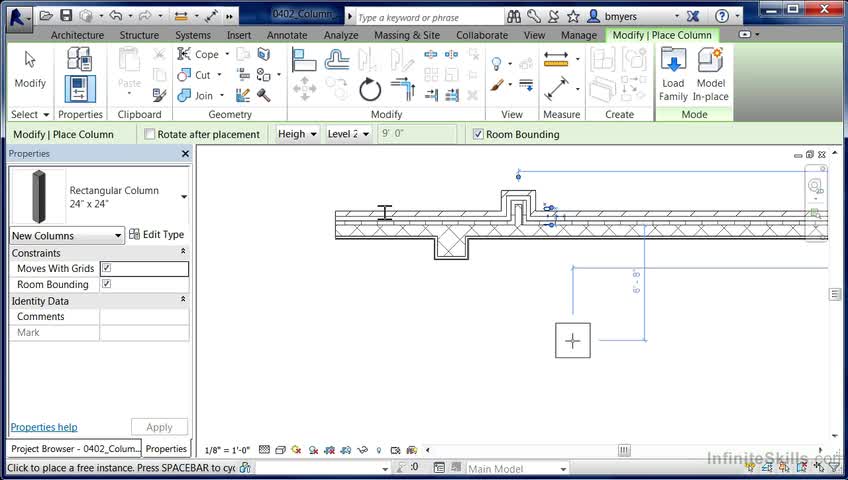The height and width of the screenshot is (480, 848).
Task: Open the New Columns filter dropdown
Action: pos(67,236)
